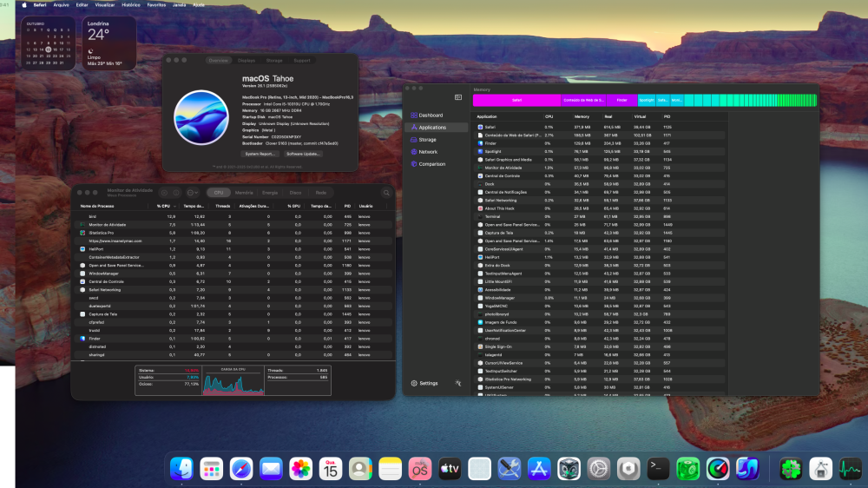Open Activity Monitor icon in Dock
Image resolution: width=868 pixels, height=488 pixels.
point(851,469)
